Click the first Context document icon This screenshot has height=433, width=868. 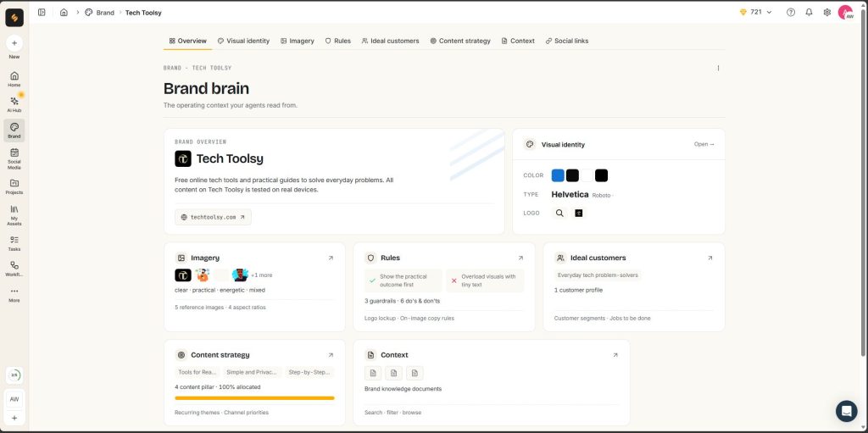[x=373, y=373]
